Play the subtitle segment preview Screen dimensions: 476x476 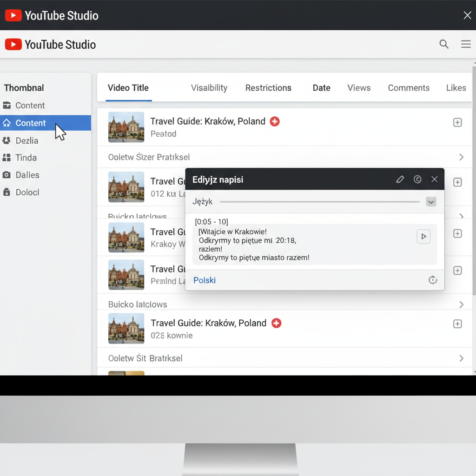pyautogui.click(x=423, y=237)
